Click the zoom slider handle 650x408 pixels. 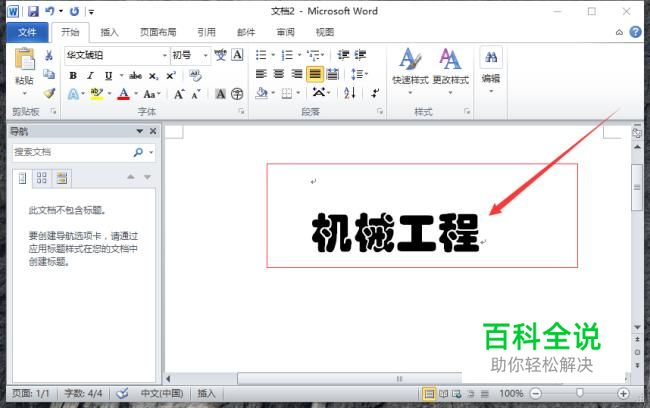pos(579,393)
